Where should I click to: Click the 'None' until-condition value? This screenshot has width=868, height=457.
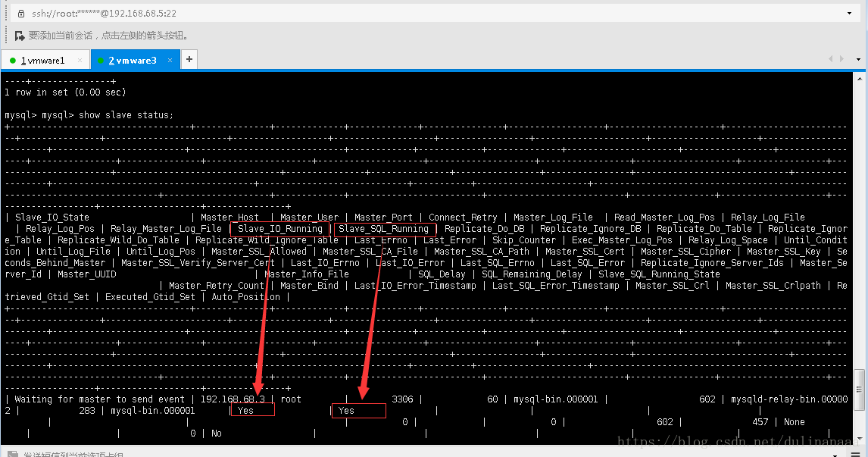[x=795, y=421]
